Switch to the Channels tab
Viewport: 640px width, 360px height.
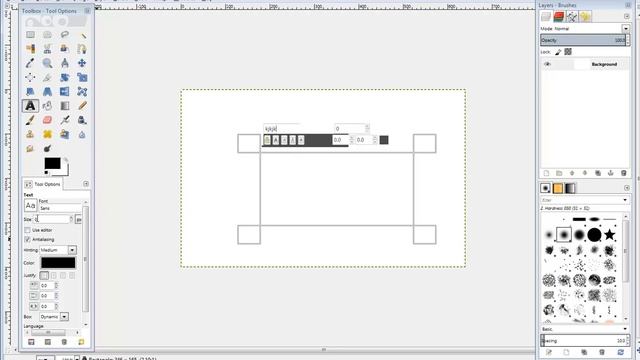coord(559,16)
